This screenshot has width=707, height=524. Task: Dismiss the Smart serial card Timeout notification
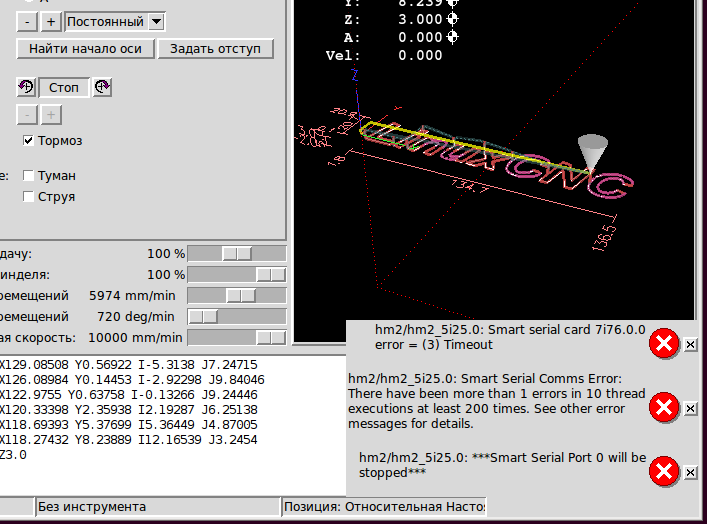tap(690, 345)
